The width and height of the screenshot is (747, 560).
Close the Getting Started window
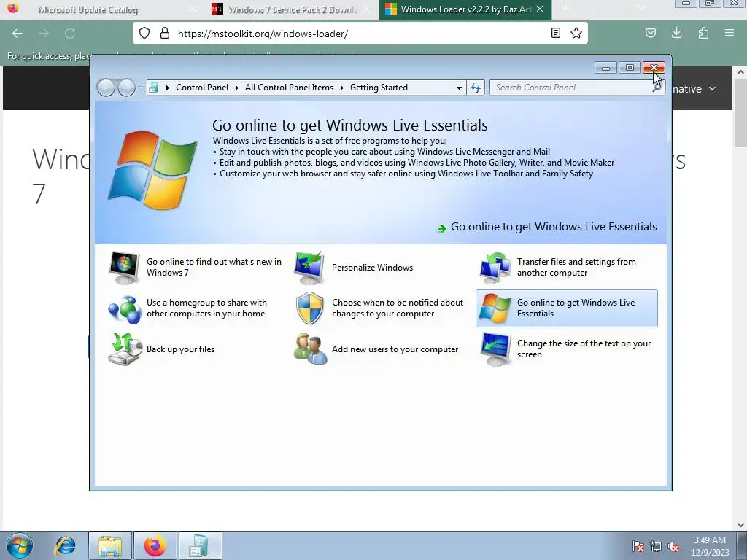point(654,68)
